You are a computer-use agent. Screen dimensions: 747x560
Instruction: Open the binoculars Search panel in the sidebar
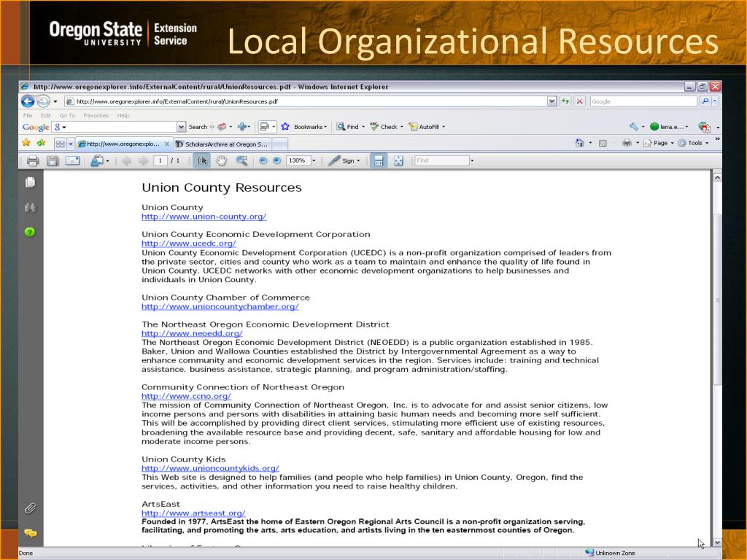click(x=30, y=207)
